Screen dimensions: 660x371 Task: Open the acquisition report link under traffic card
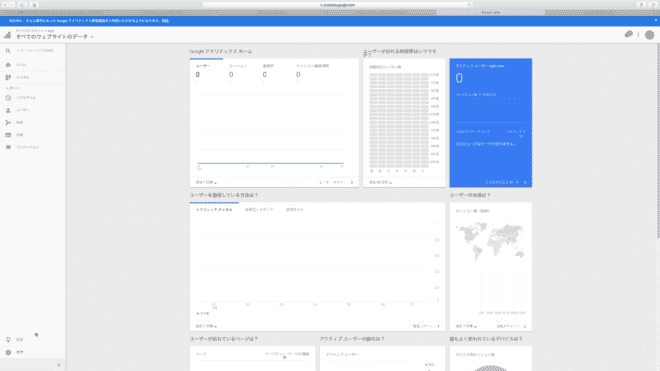(426, 326)
